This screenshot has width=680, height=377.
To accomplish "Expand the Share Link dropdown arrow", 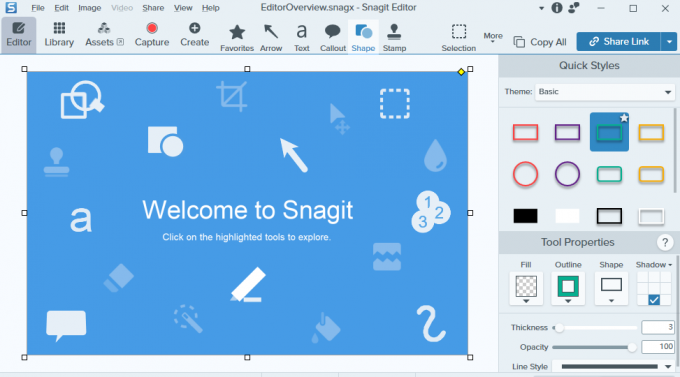I will coord(669,42).
